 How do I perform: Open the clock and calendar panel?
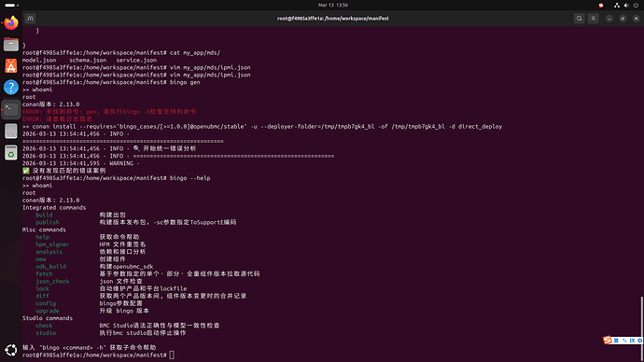(x=332, y=5)
